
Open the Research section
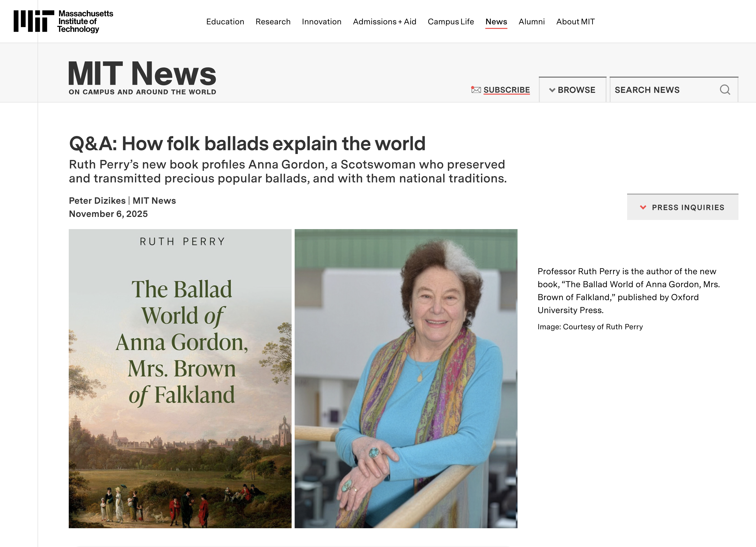point(273,21)
